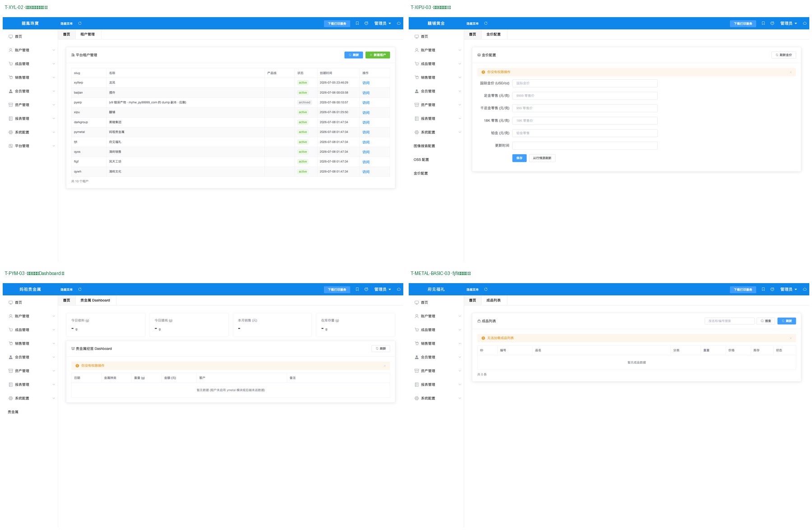This screenshot has width=812, height=532.
Task: Click cloud icon in 妈祖贵金属 header
Action: [399, 289]
